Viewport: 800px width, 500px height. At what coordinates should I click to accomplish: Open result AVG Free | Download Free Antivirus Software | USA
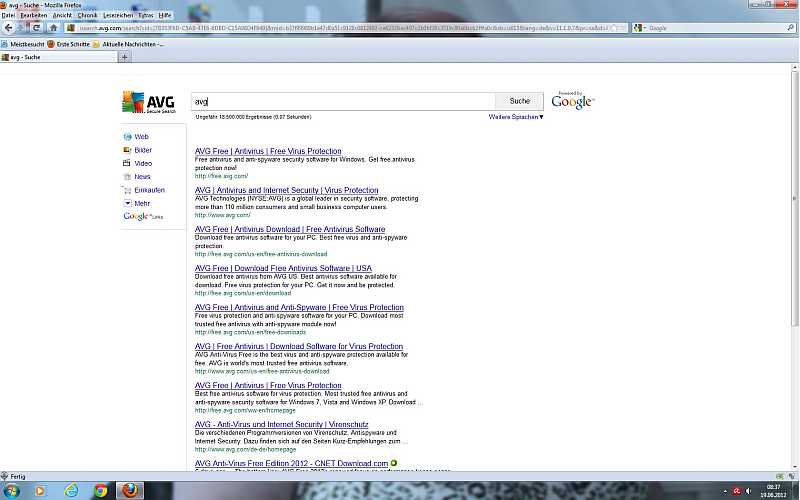click(x=283, y=268)
